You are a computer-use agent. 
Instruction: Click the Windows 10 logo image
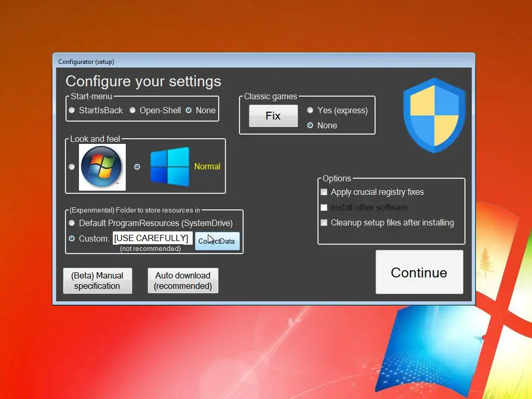pos(170,166)
